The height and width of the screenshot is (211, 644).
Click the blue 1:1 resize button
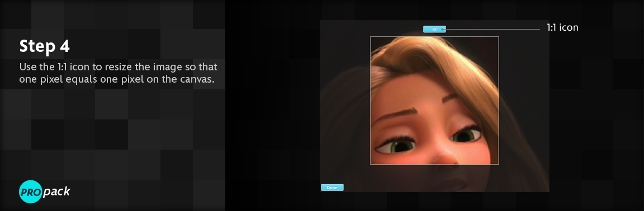pos(434,29)
